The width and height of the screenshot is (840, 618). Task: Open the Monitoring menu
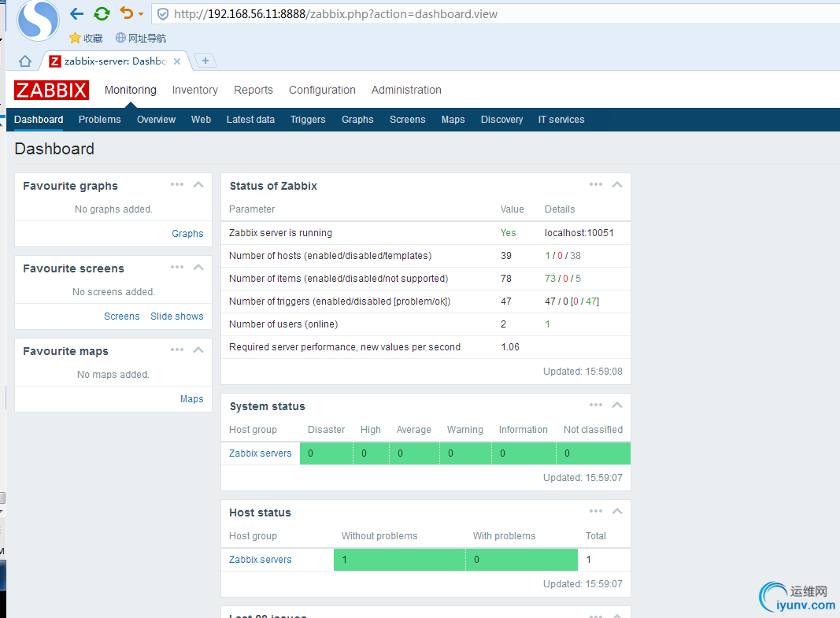(x=130, y=90)
